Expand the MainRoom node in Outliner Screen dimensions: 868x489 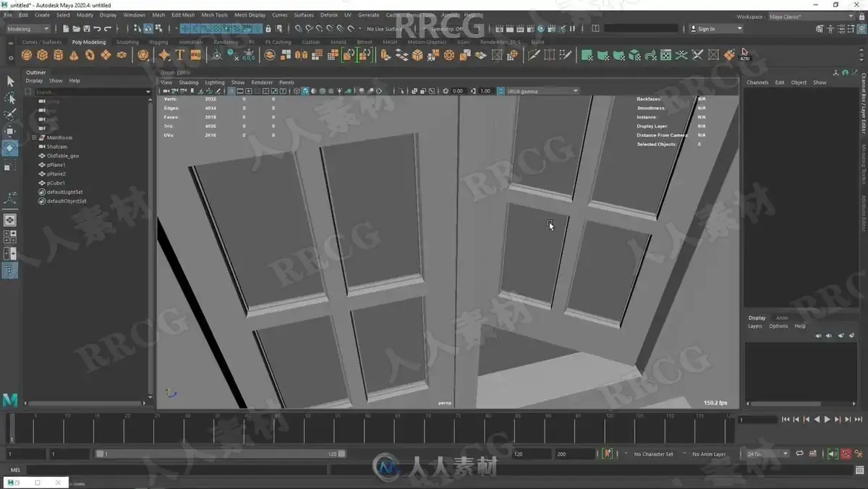point(34,137)
